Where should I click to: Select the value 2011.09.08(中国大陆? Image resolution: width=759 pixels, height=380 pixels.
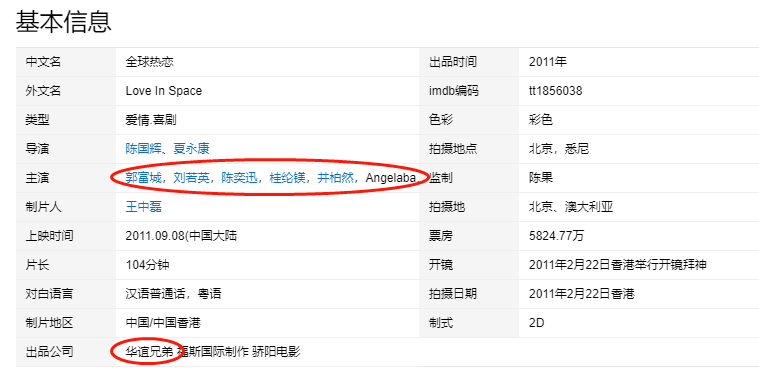point(181,236)
